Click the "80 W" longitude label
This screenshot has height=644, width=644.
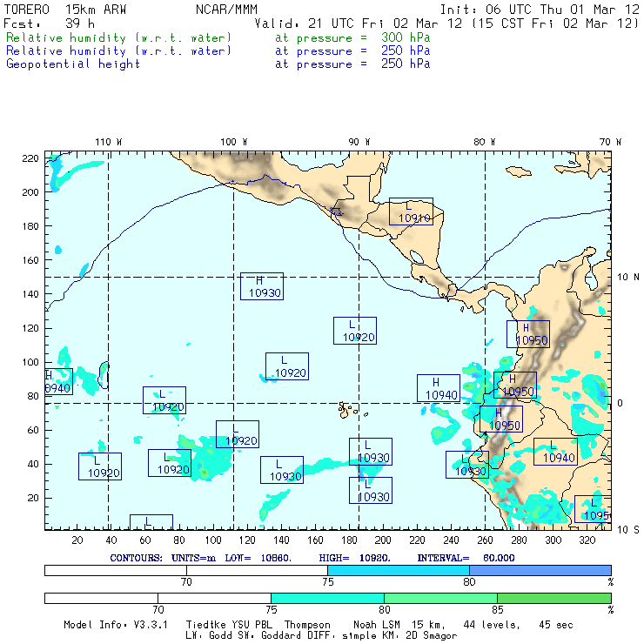tap(484, 142)
